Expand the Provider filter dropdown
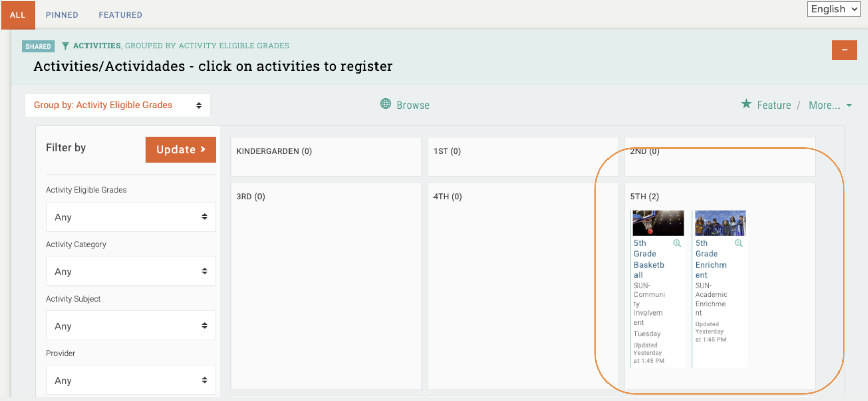Image resolution: width=868 pixels, height=401 pixels. (131, 380)
